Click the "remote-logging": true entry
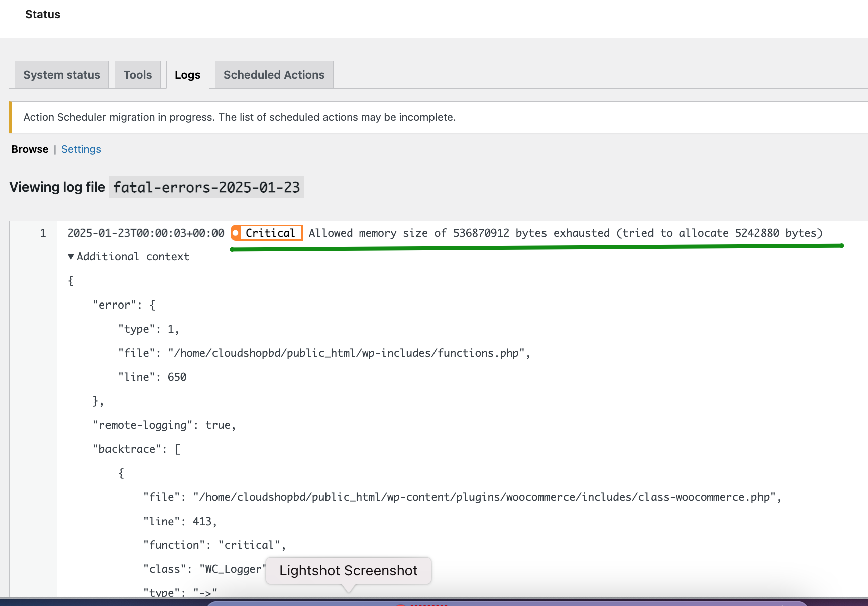 (164, 425)
